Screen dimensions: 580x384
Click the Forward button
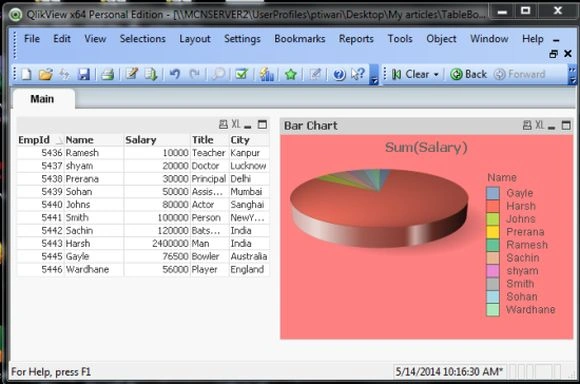(520, 74)
